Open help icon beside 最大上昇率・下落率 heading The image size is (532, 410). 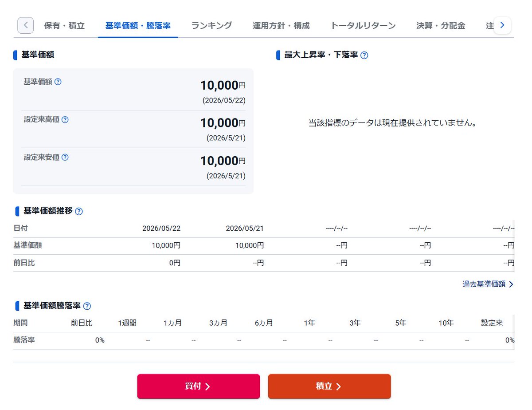(364, 55)
